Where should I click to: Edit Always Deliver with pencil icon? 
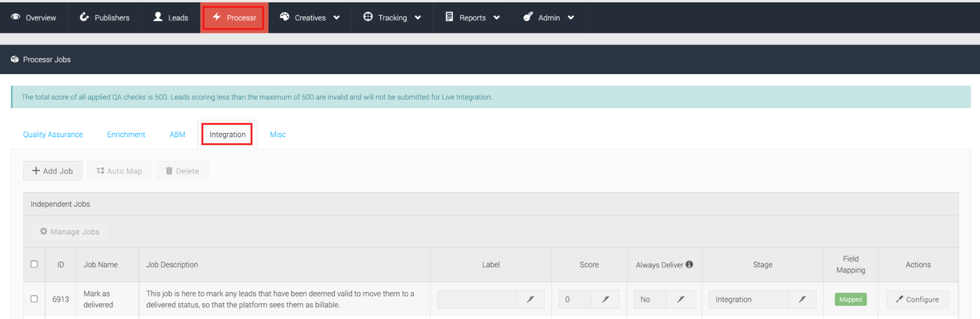click(681, 299)
